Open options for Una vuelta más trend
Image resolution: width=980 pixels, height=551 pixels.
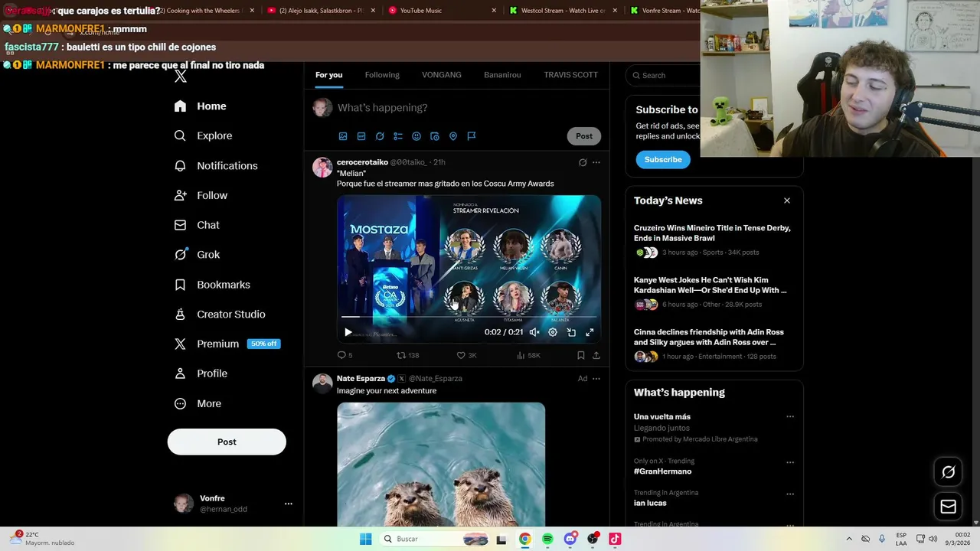tap(790, 417)
